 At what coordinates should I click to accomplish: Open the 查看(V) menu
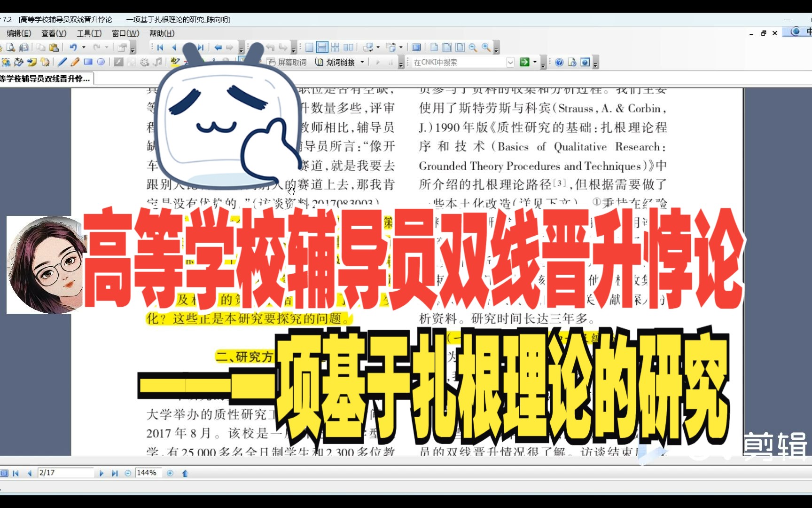point(53,33)
